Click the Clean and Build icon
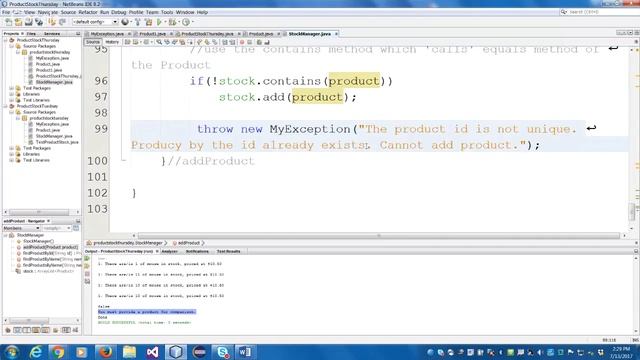This screenshot has height=360, width=640. [149, 22]
